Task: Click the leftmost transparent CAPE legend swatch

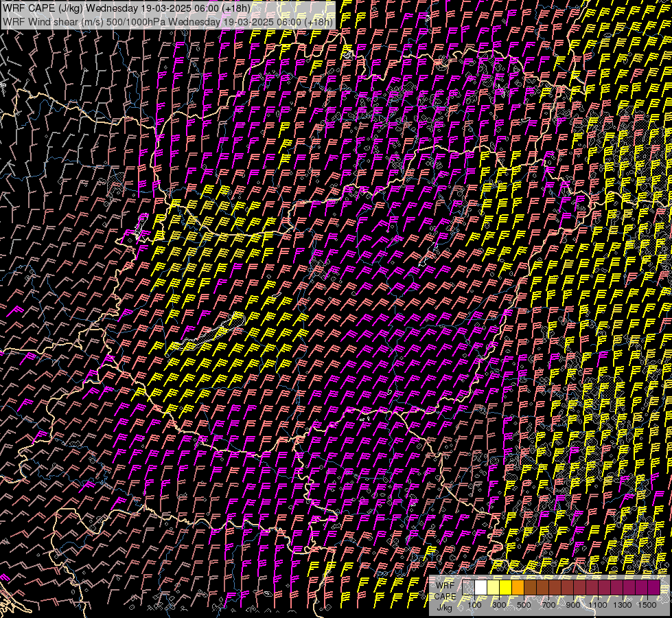Action: click(x=468, y=588)
